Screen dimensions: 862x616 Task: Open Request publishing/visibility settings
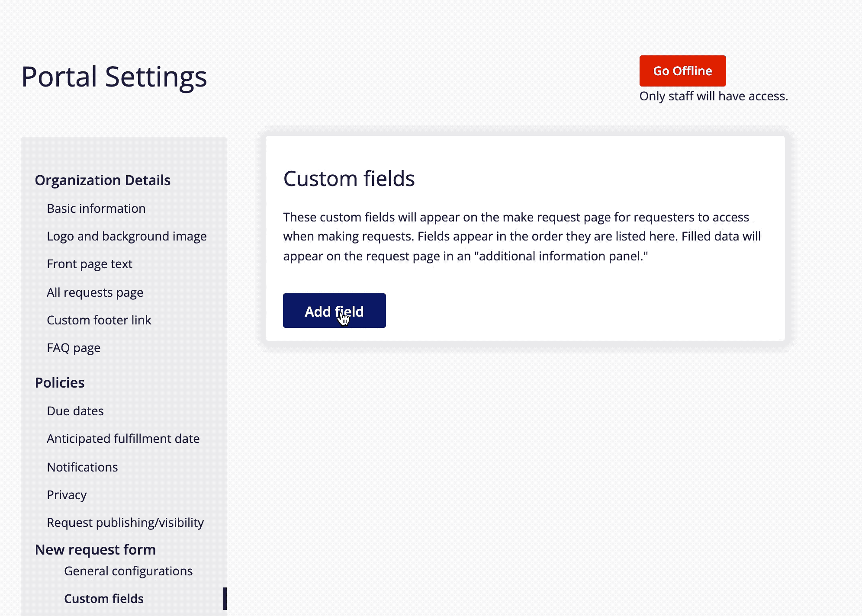125,522
